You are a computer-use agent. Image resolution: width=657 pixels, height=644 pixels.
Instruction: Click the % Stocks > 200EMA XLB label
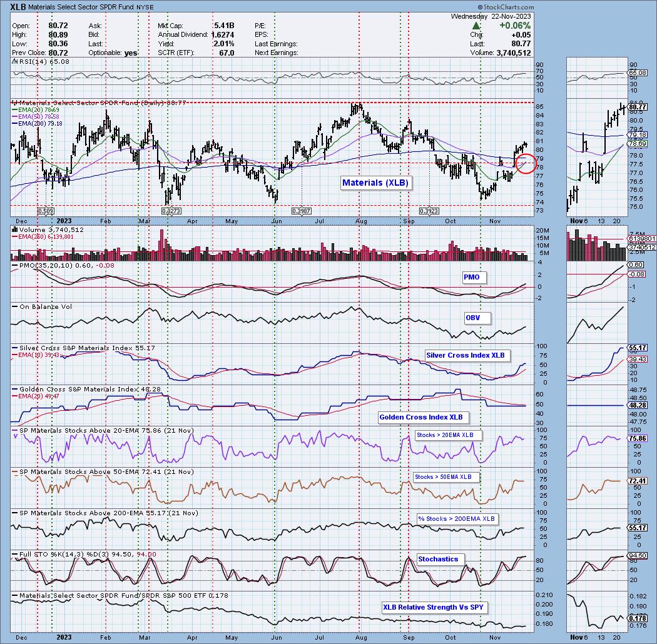pos(456,519)
